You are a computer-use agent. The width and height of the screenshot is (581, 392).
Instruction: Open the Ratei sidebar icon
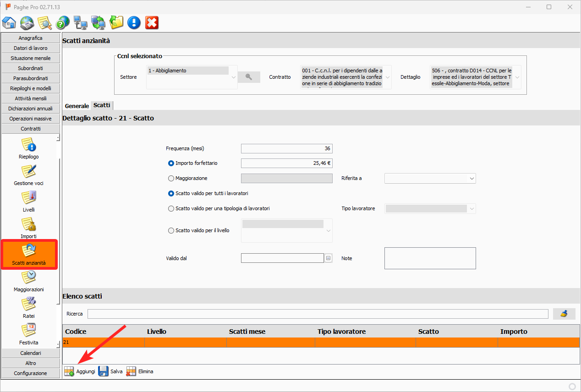[29, 308]
